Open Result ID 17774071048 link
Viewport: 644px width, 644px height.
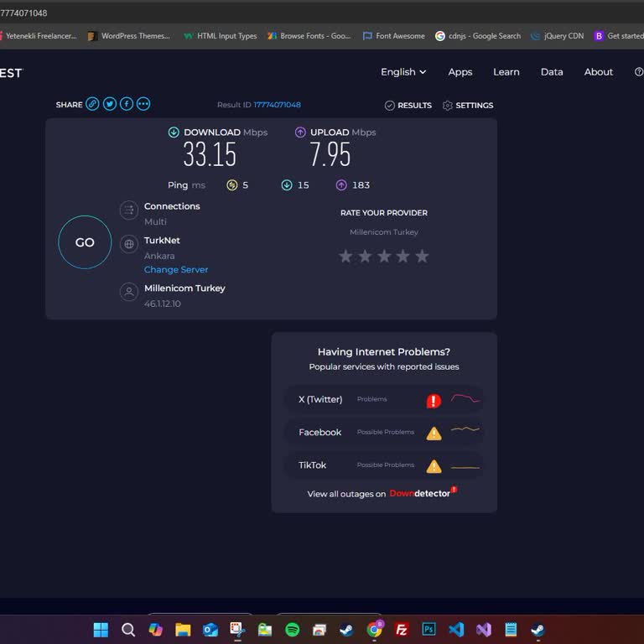click(x=277, y=105)
